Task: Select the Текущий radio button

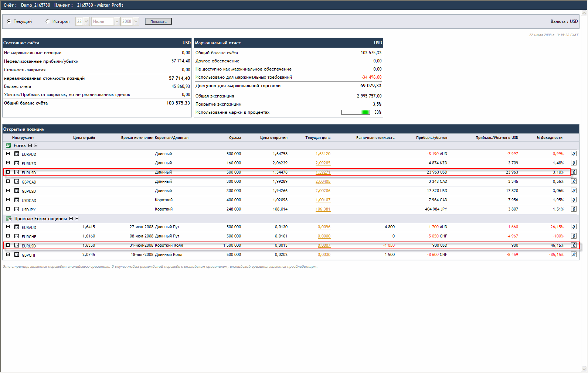Action: pyautogui.click(x=9, y=21)
